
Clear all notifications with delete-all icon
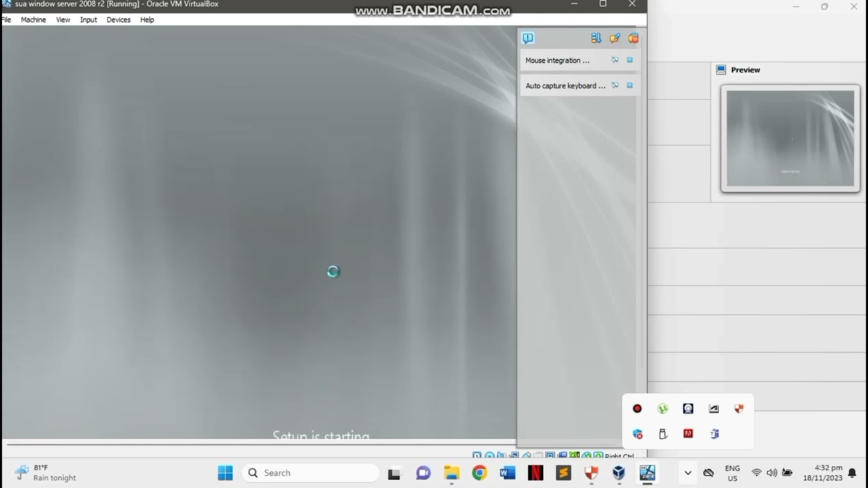click(633, 38)
